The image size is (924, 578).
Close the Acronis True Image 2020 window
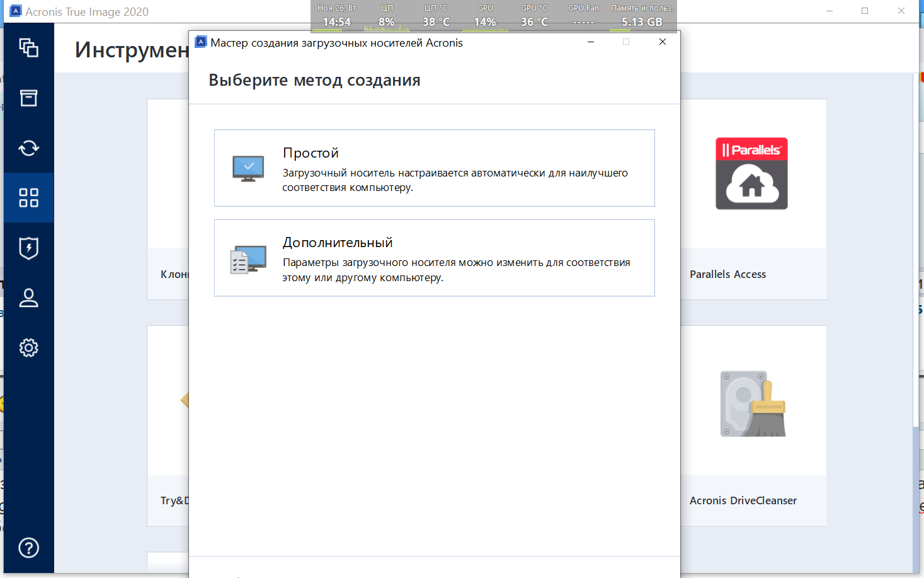tap(901, 11)
